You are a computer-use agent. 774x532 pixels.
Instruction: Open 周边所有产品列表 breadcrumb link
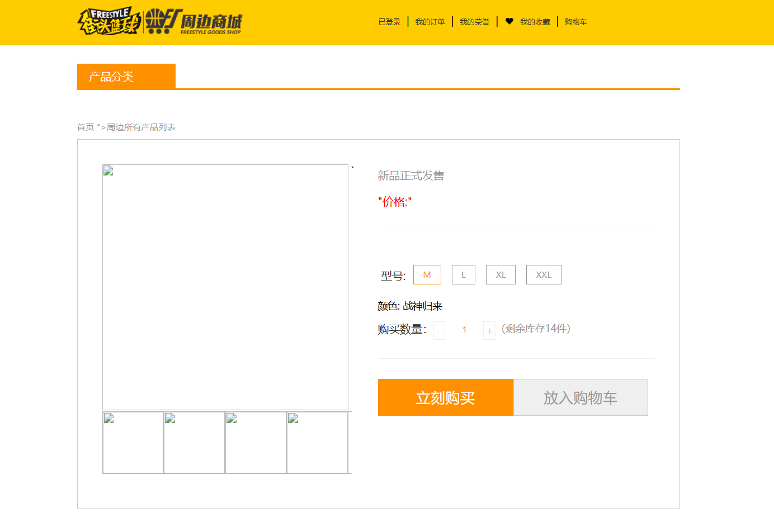pyautogui.click(x=141, y=127)
